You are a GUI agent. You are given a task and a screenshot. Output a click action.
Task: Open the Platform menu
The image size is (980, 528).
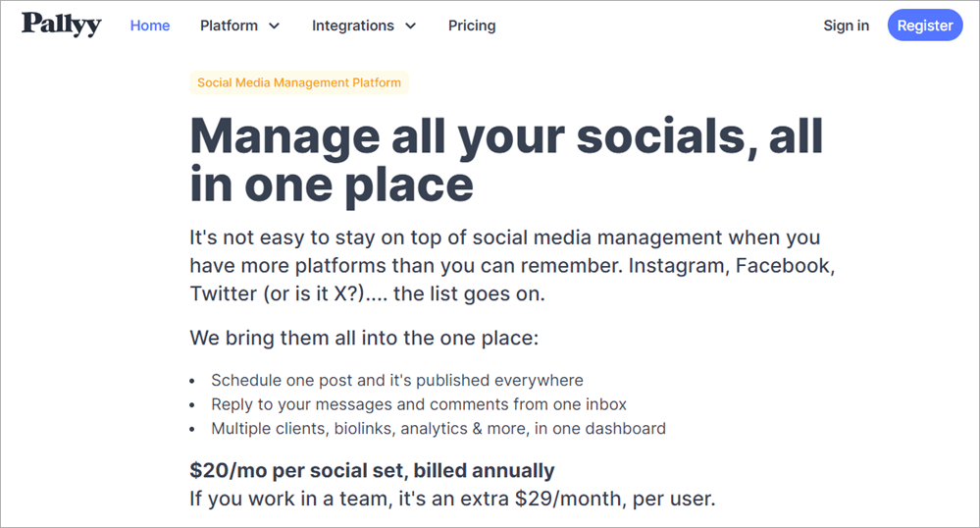tap(231, 26)
